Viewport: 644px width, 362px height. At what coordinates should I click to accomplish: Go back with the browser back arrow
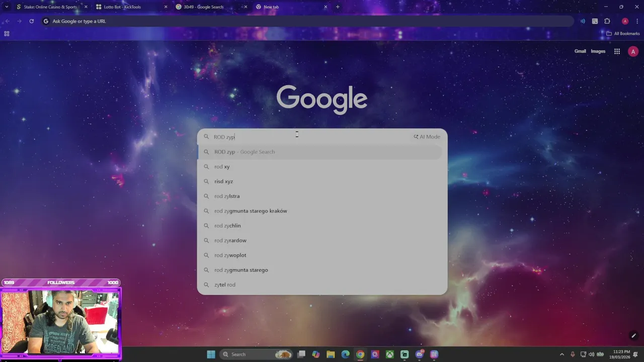(x=7, y=21)
